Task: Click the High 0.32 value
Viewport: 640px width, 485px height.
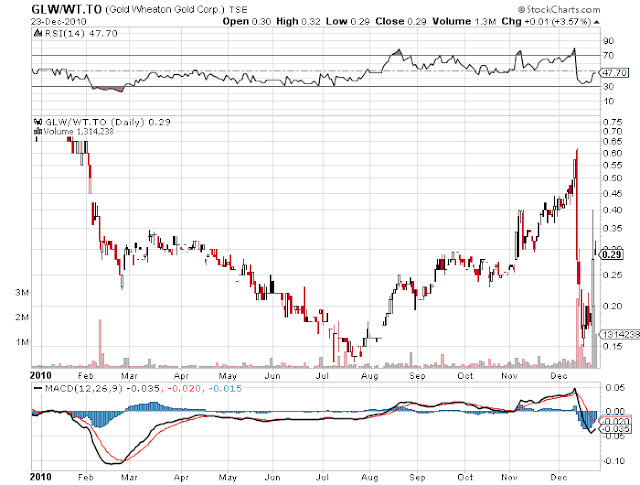Action: [298, 21]
